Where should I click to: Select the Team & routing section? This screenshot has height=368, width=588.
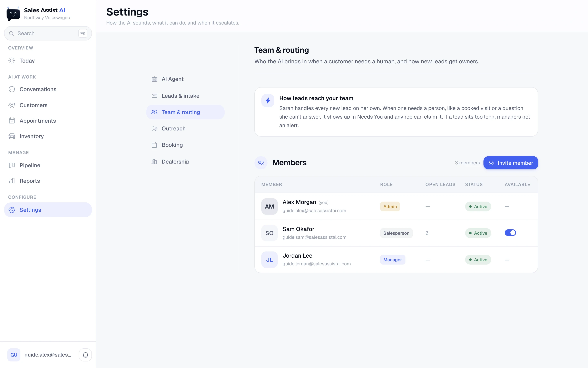(185, 112)
